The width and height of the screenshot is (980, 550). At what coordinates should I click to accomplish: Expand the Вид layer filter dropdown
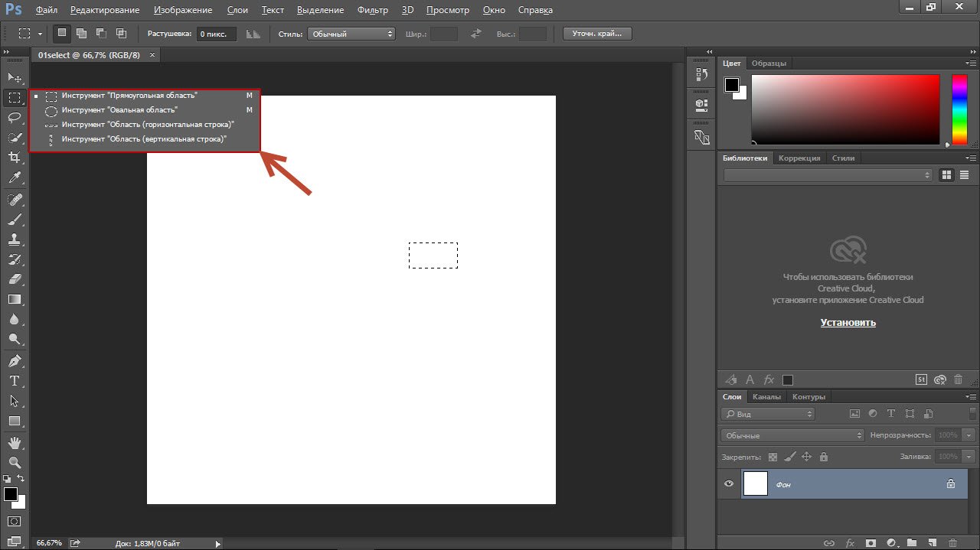(768, 414)
